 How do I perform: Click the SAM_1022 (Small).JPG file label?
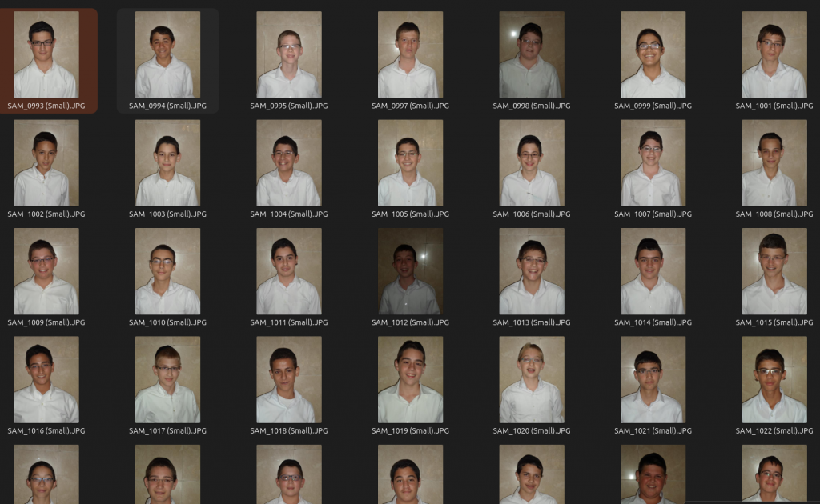click(774, 431)
